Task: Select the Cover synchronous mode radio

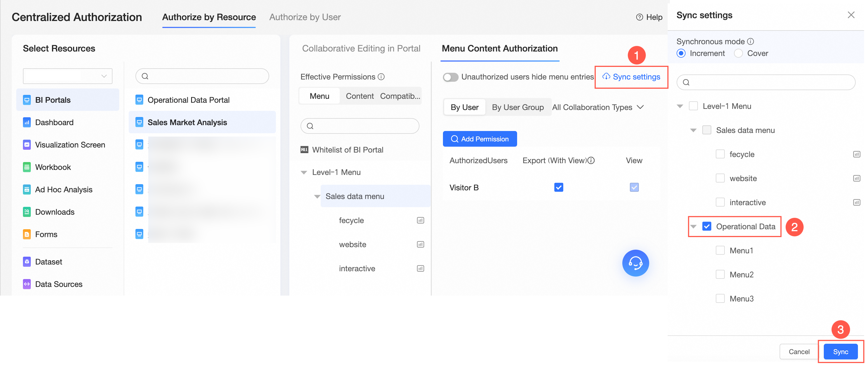Action: click(x=738, y=53)
